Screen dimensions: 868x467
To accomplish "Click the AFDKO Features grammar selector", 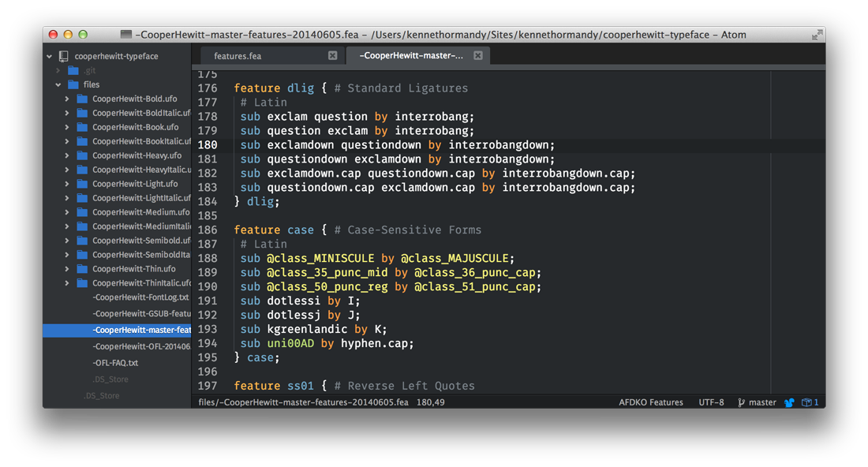I will [x=650, y=403].
